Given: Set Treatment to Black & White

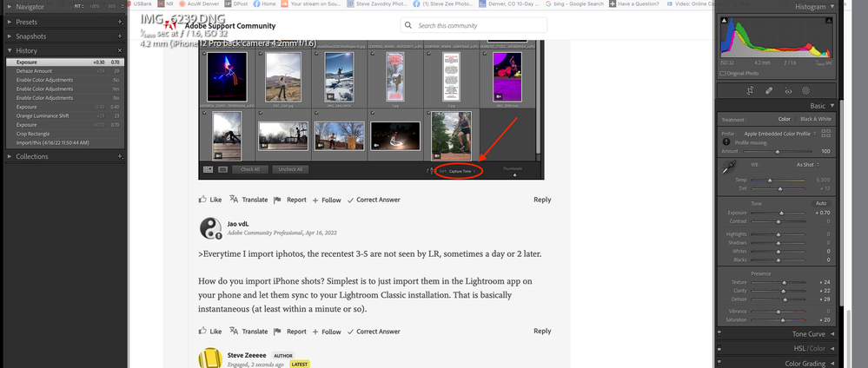Looking at the screenshot, I should [x=816, y=119].
